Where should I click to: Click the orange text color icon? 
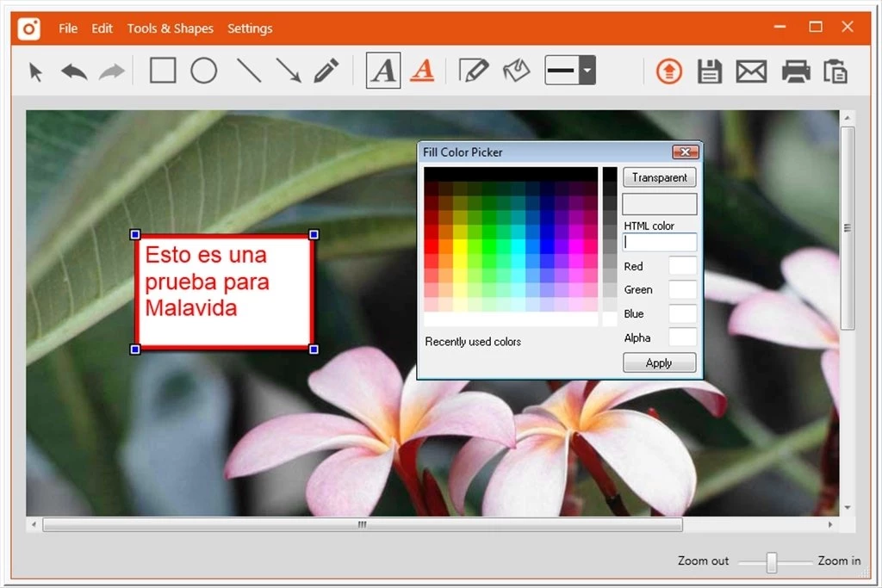point(422,71)
